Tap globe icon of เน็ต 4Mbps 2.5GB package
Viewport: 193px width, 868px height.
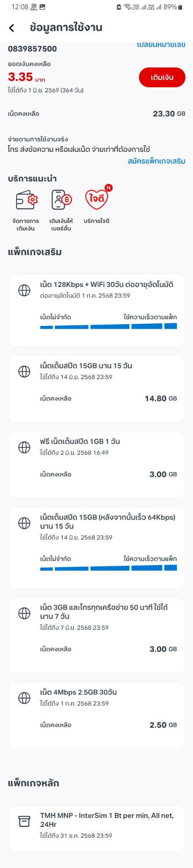pyautogui.click(x=24, y=698)
